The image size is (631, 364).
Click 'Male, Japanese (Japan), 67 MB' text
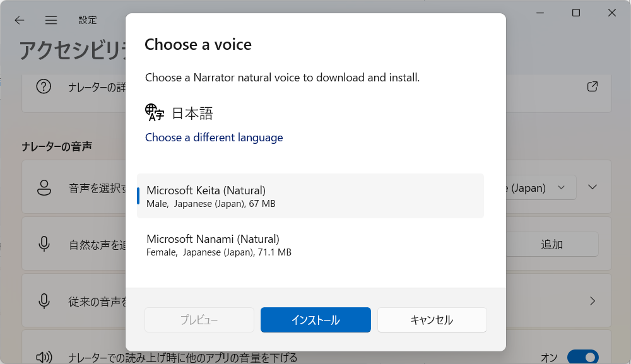pos(211,204)
